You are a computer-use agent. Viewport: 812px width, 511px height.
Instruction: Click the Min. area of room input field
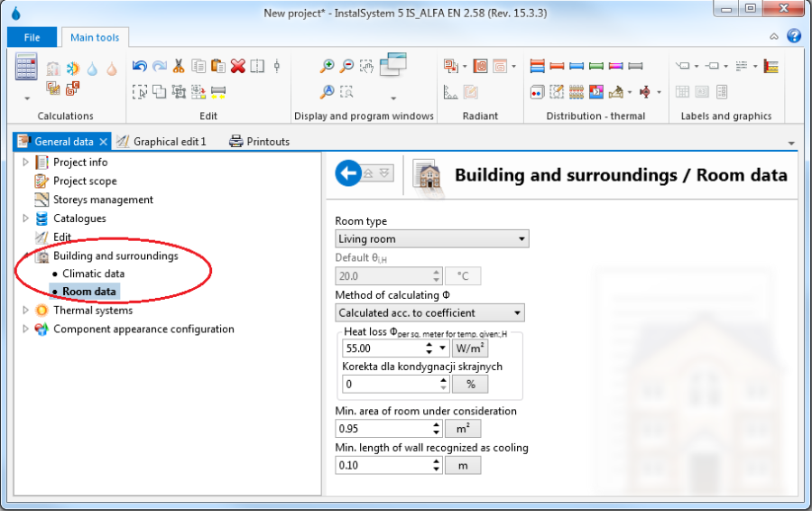click(x=383, y=429)
